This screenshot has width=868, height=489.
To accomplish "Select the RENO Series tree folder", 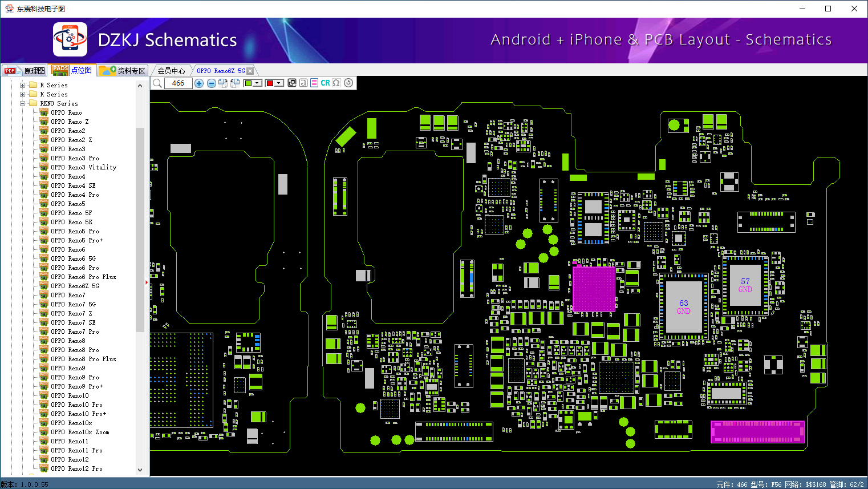I will click(x=59, y=103).
